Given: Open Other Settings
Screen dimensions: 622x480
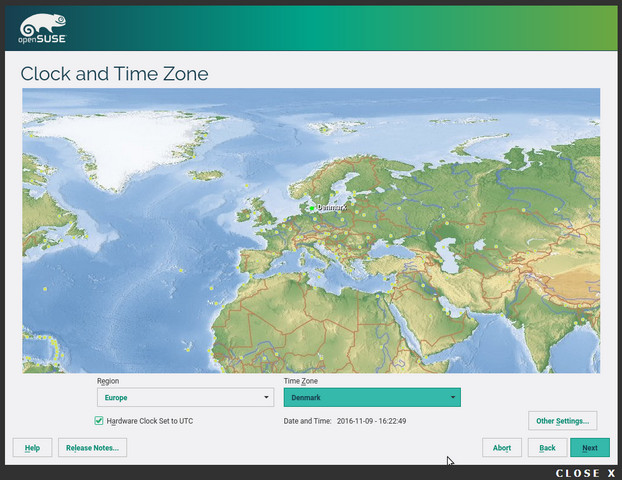Looking at the screenshot, I should point(563,421).
